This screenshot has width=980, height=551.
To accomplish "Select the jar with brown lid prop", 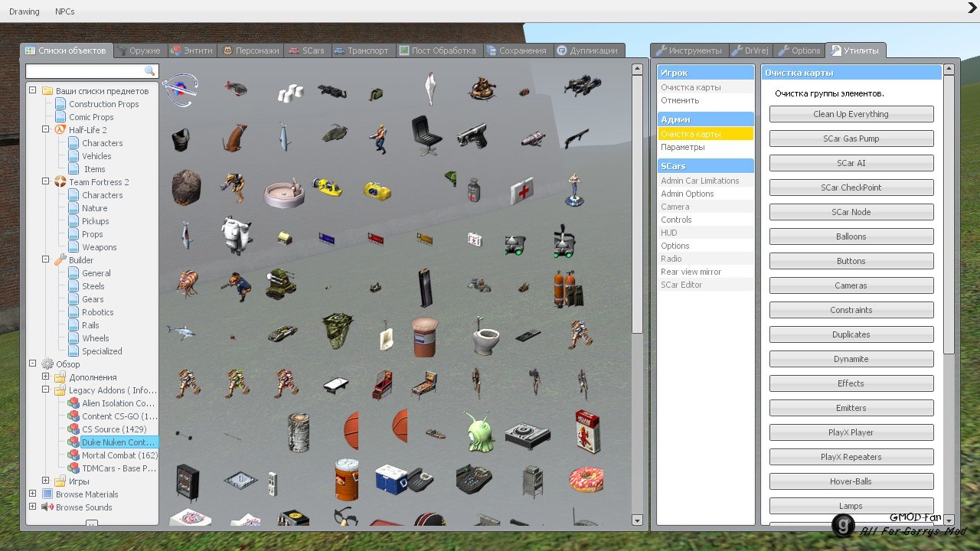I will [424, 337].
